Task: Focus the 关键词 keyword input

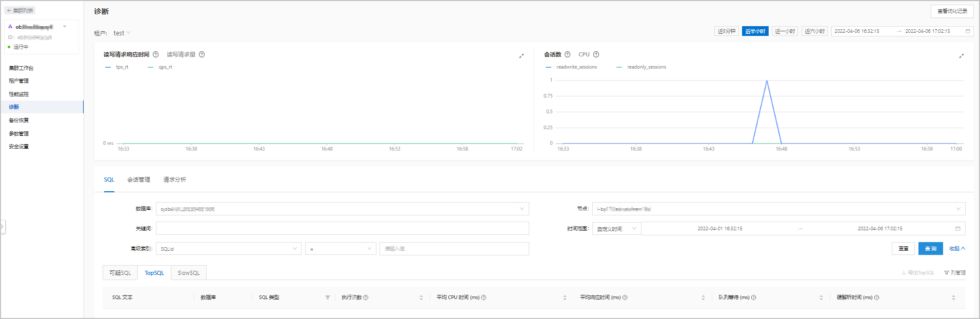Action: 342,228
